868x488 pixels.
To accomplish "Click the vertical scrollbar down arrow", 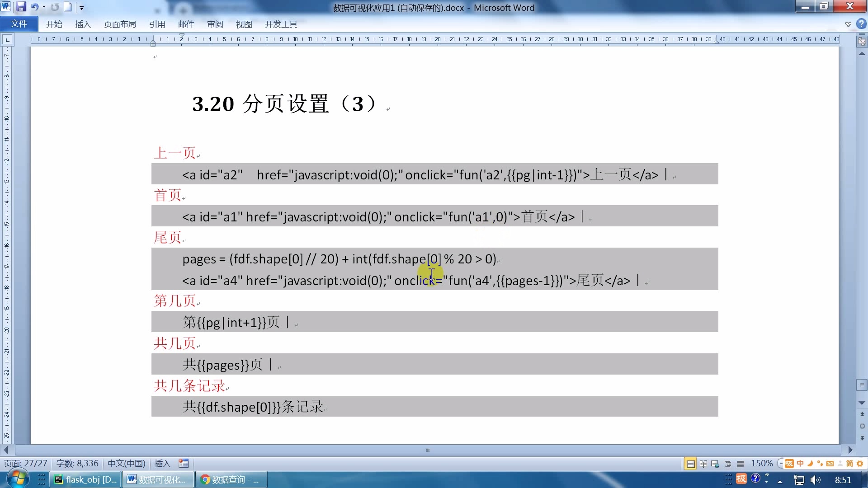I will point(862,404).
